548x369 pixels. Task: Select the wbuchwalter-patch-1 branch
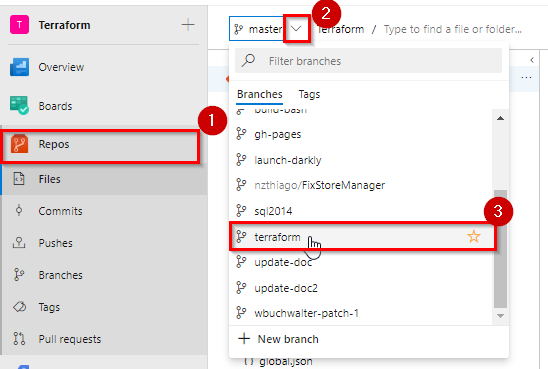tap(362, 313)
